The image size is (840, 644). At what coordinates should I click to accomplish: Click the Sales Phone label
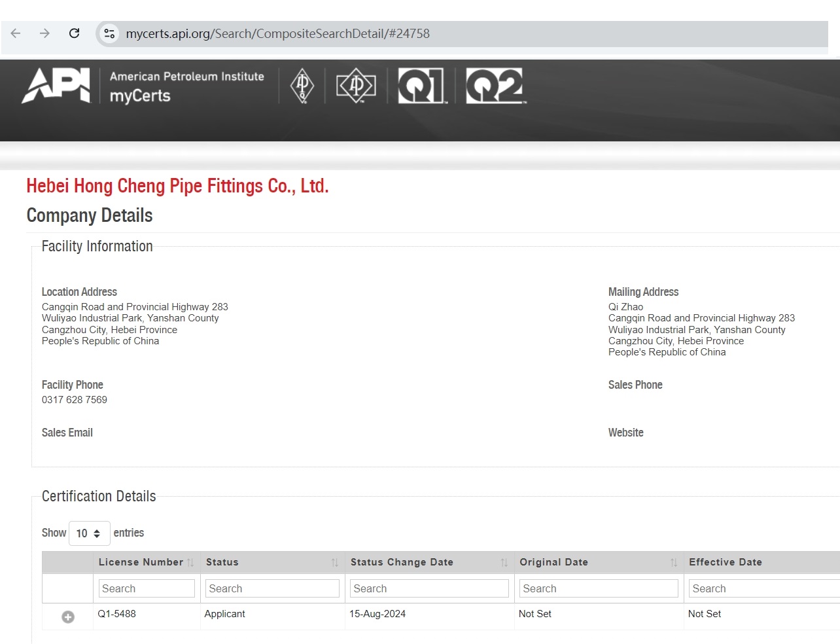tap(635, 385)
